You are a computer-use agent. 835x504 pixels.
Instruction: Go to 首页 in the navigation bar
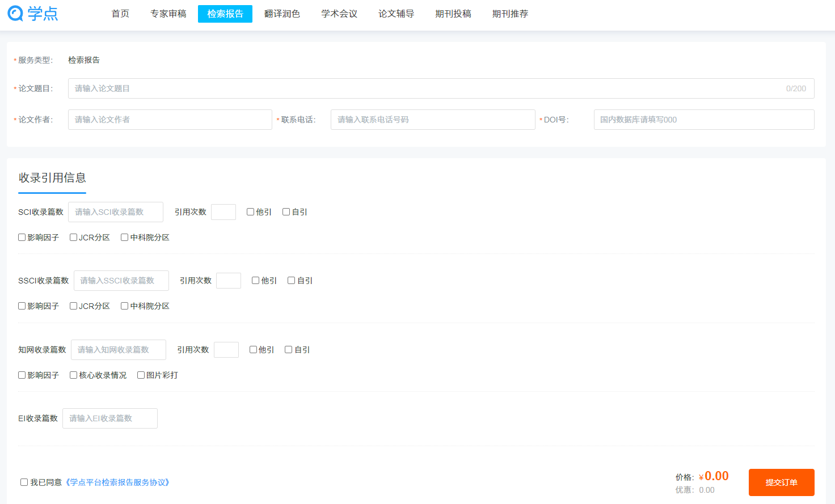click(120, 14)
